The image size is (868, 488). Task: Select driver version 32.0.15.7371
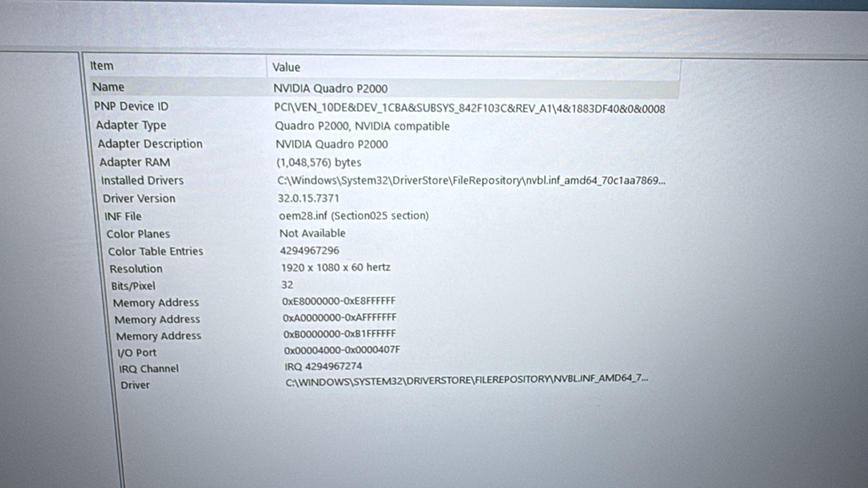(x=309, y=198)
